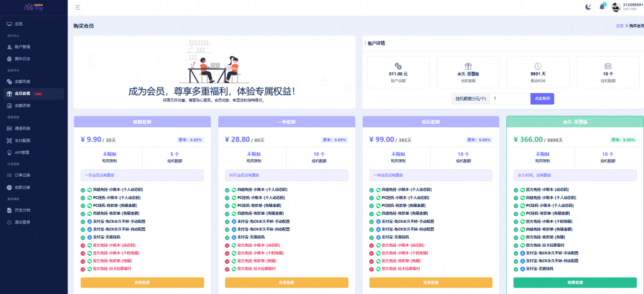
Task: Click the green 费率 0.00% badge
Action: pyautogui.click(x=623, y=140)
